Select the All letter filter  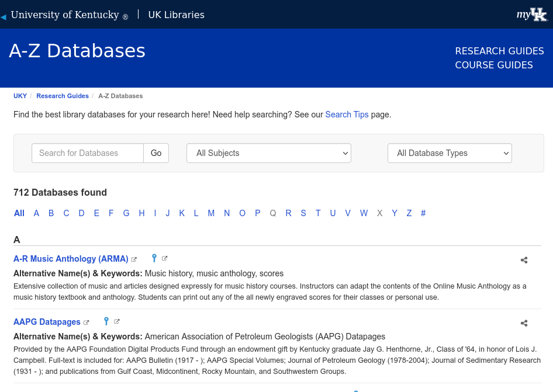click(19, 213)
